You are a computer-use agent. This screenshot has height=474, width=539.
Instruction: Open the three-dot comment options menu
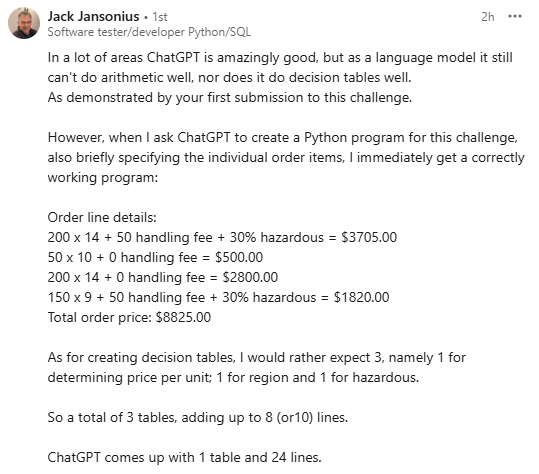click(515, 16)
